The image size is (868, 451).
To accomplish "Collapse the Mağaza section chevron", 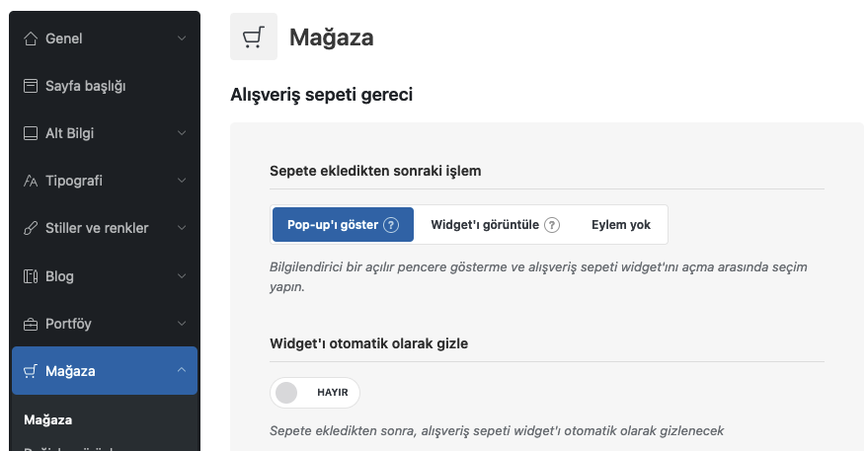I will tap(182, 370).
